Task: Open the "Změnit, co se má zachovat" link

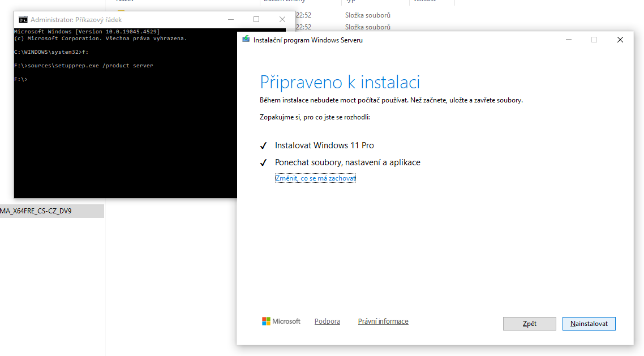Action: [x=315, y=177]
